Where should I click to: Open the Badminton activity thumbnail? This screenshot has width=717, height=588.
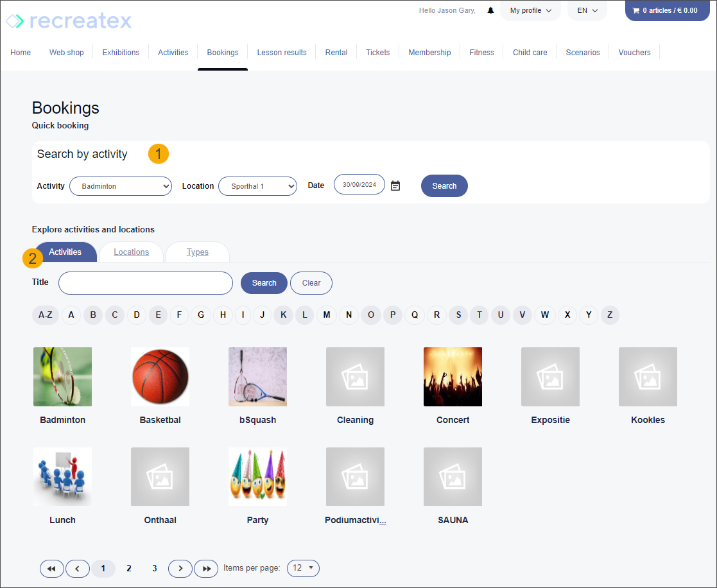(62, 377)
